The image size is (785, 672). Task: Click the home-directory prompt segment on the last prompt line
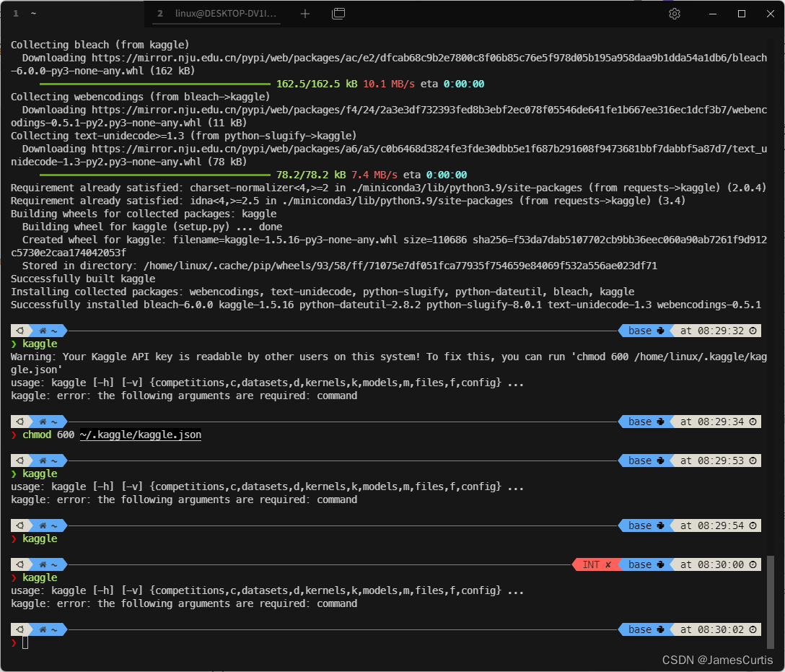tap(48, 629)
